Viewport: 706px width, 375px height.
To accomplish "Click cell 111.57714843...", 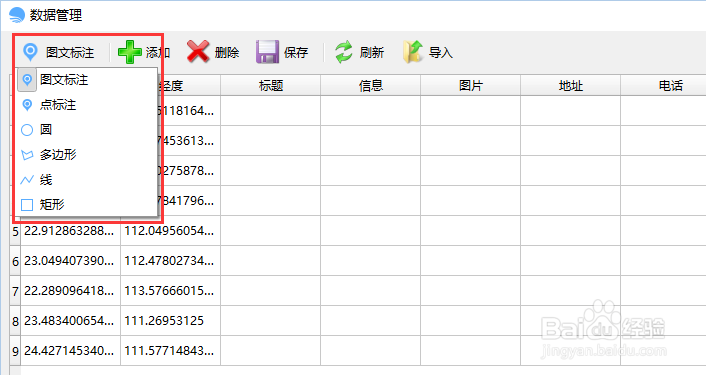I will click(170, 351).
